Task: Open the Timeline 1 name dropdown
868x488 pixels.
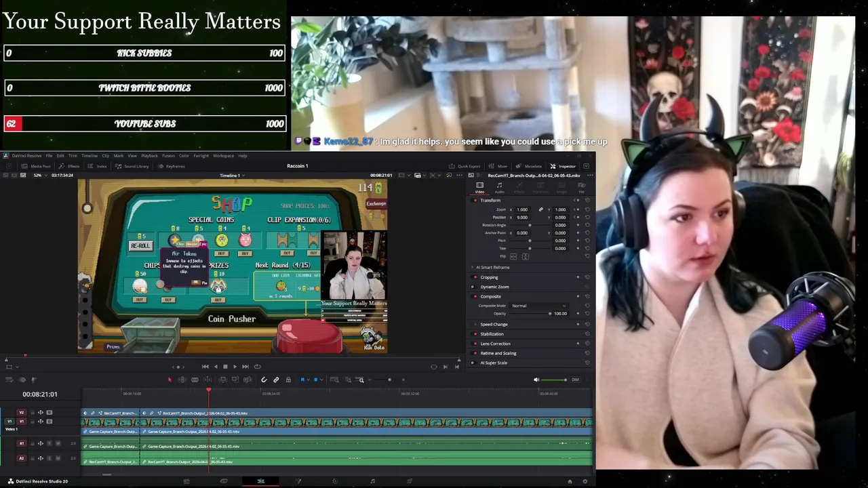Action: point(232,176)
